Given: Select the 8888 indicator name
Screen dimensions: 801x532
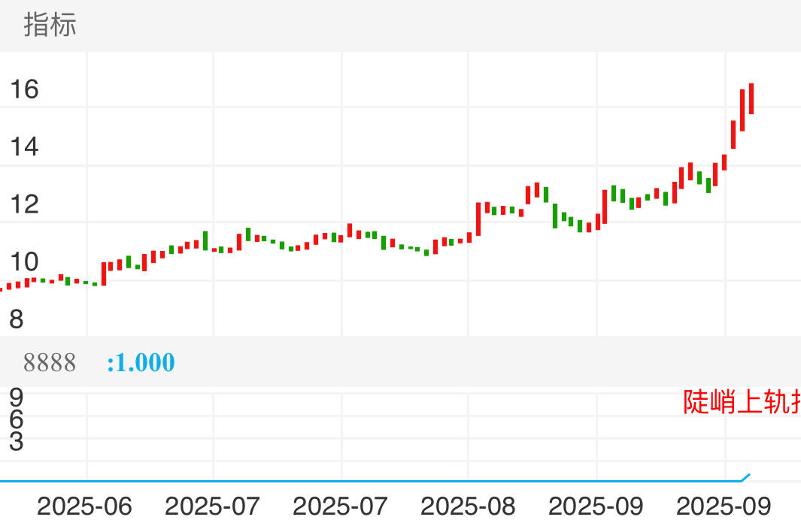Looking at the screenshot, I should (50, 363).
